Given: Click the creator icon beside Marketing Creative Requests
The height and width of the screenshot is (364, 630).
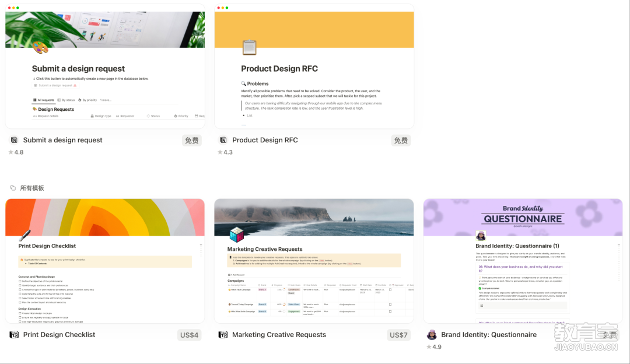Looking at the screenshot, I should pyautogui.click(x=223, y=335).
